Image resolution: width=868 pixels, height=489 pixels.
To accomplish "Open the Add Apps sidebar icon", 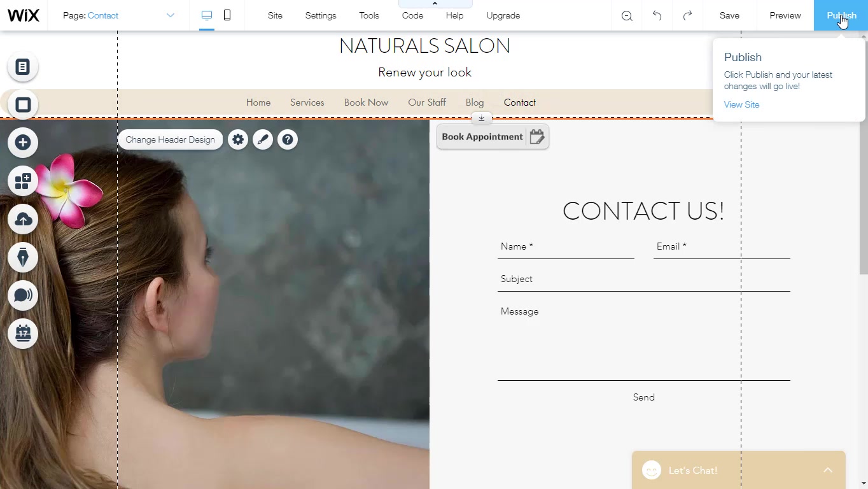I will (23, 181).
